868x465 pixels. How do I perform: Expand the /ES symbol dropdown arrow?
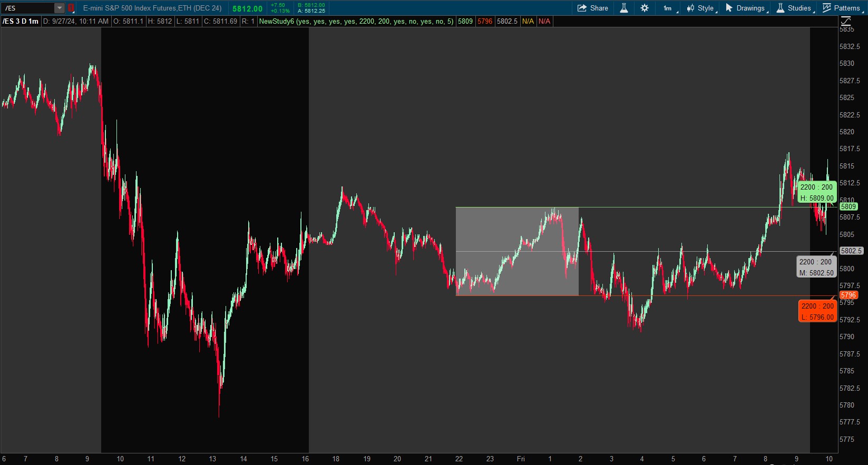click(60, 8)
